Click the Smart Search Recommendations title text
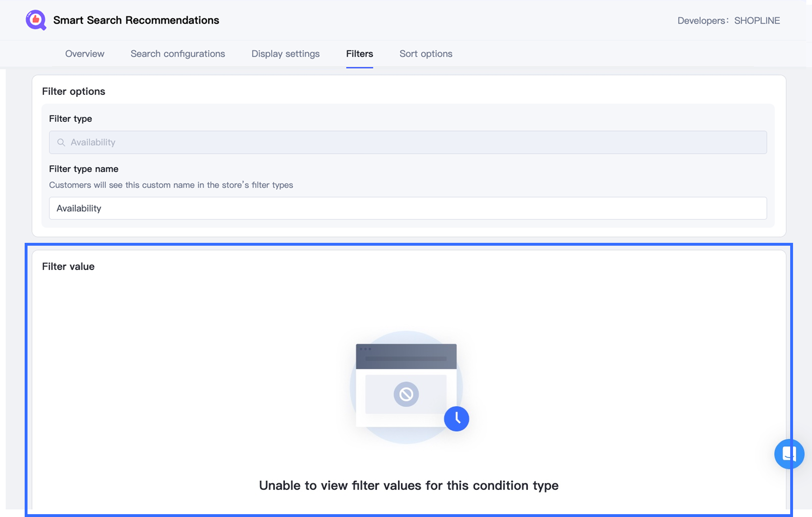Screen dimensions: 812x517 click(136, 20)
